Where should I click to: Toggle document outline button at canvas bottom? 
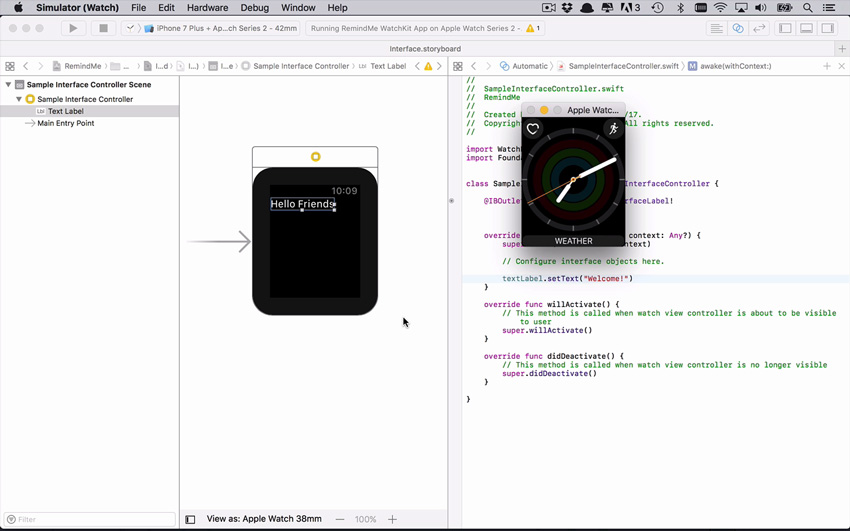coord(190,519)
